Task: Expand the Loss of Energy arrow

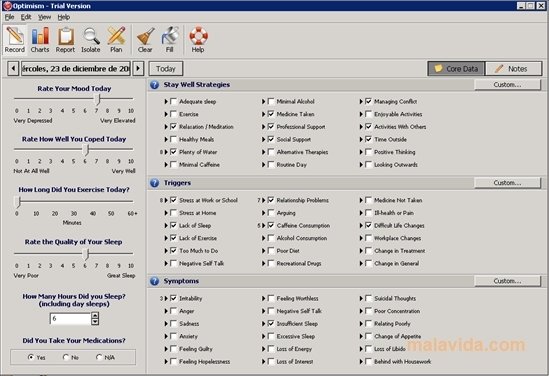Action: [264, 349]
